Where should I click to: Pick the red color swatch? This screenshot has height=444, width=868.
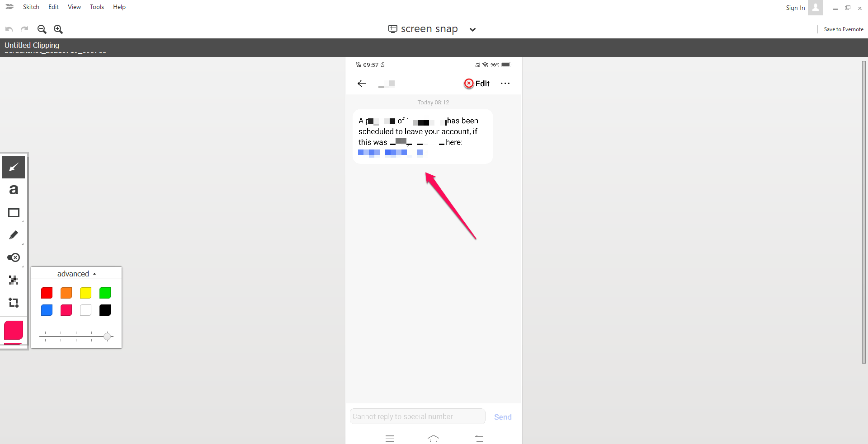(x=47, y=293)
